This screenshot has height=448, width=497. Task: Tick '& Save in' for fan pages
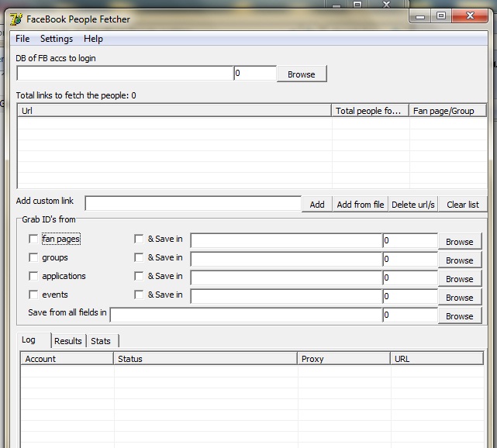point(139,239)
